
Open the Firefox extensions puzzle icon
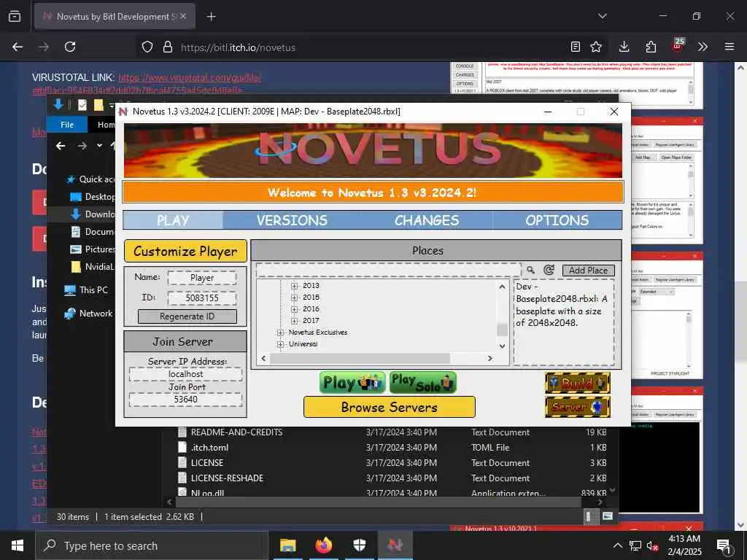(651, 47)
